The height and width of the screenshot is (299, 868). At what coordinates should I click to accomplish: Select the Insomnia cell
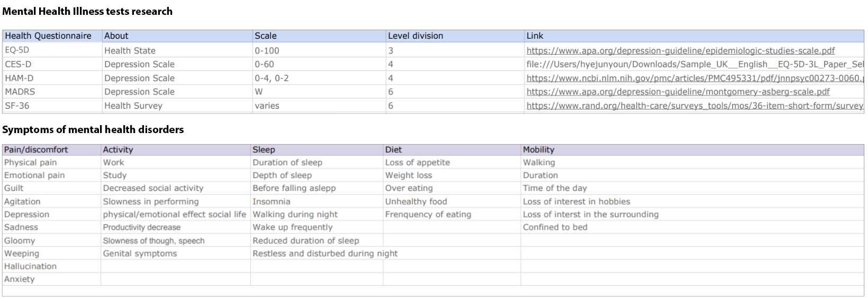[x=271, y=201]
